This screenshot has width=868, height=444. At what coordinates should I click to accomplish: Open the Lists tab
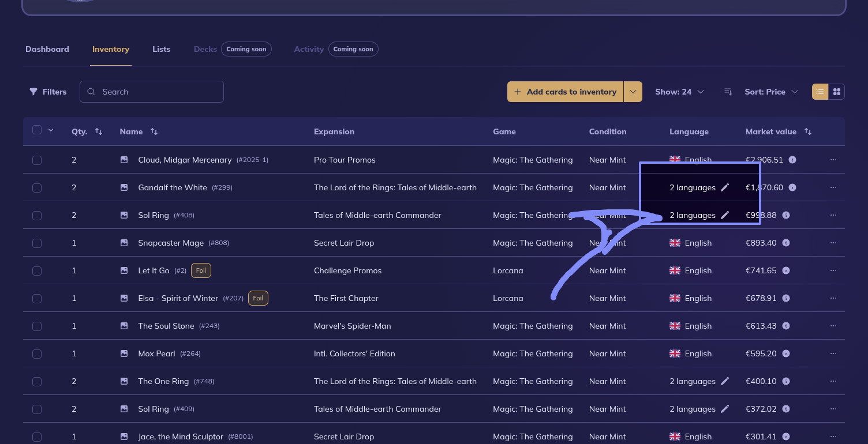(161, 49)
